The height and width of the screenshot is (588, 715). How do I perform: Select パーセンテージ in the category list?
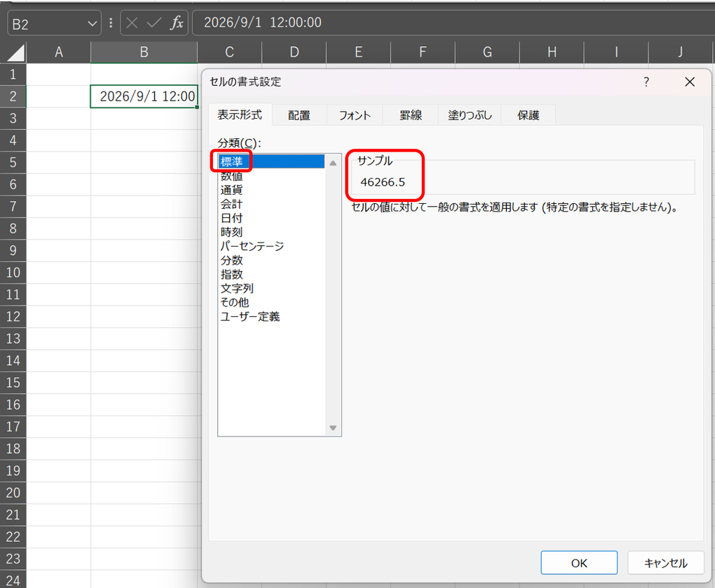[272, 247]
